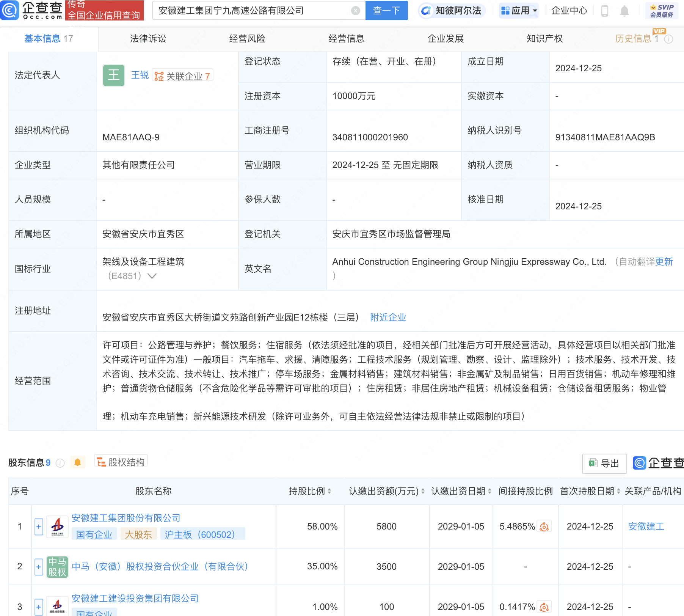This screenshot has height=616, width=684.
Task: Expand shareholder row 3 with plus button
Action: [39, 607]
